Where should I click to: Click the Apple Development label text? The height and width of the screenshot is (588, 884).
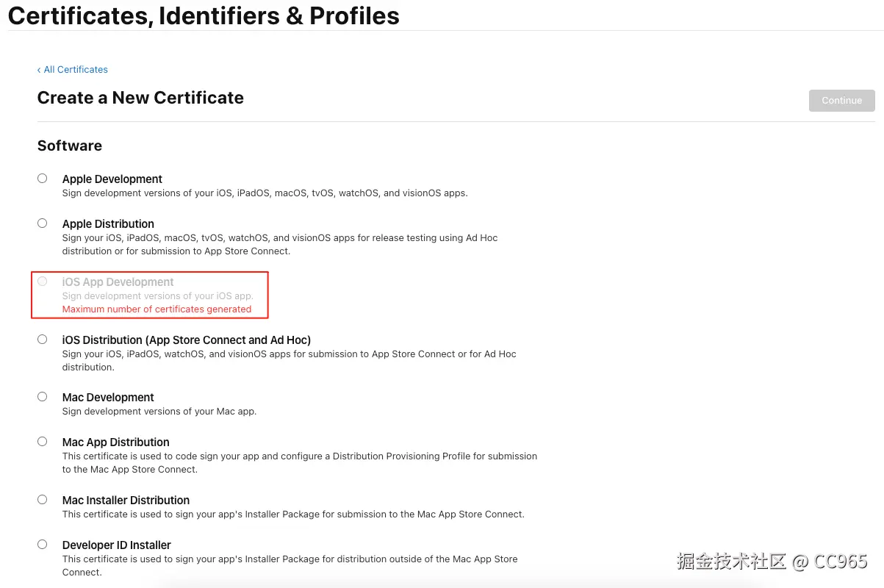pyautogui.click(x=112, y=179)
